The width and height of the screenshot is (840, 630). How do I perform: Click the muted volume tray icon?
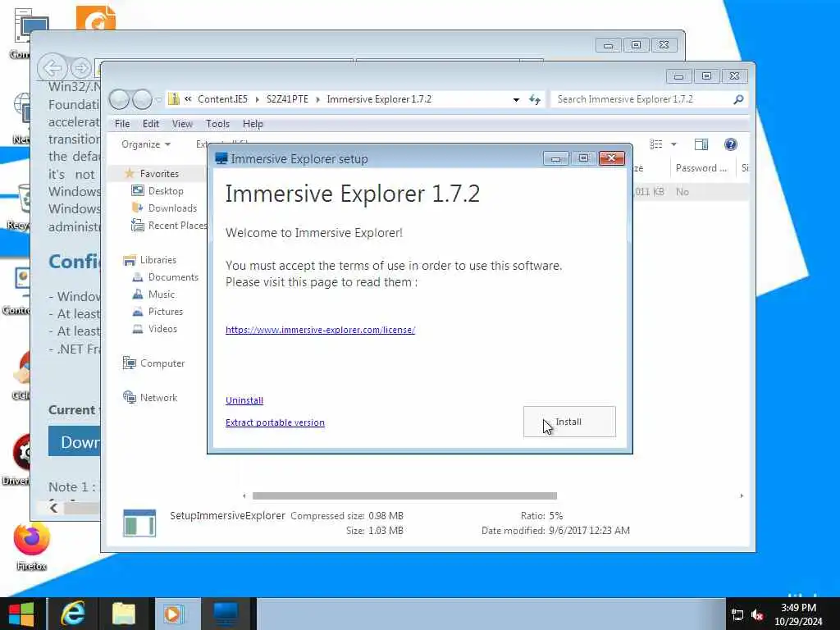coord(757,615)
